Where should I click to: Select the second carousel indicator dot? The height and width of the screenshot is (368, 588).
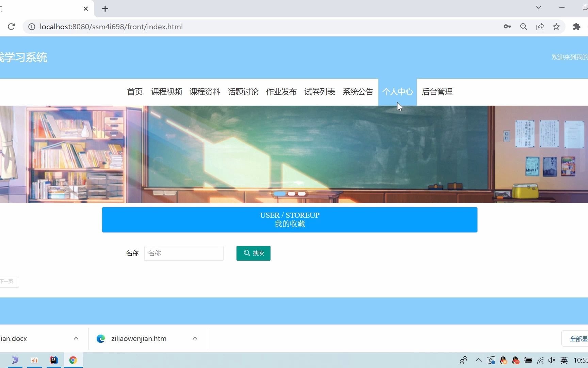pyautogui.click(x=292, y=194)
